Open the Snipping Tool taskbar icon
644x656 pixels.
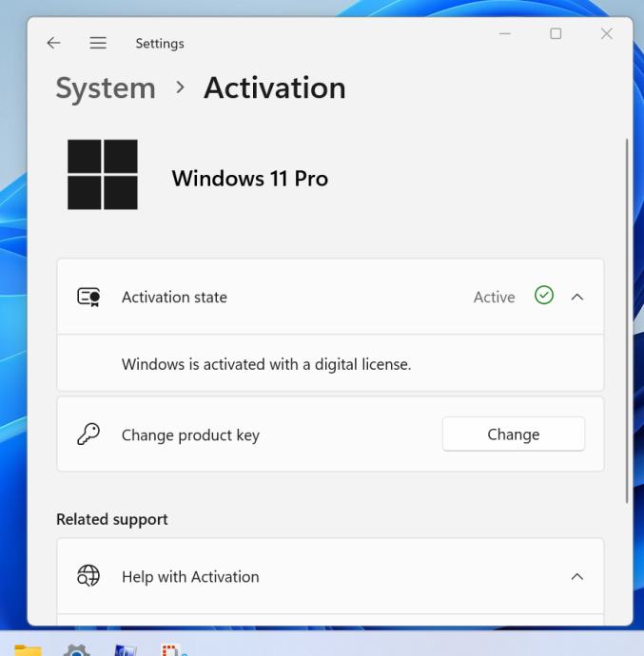(174, 649)
